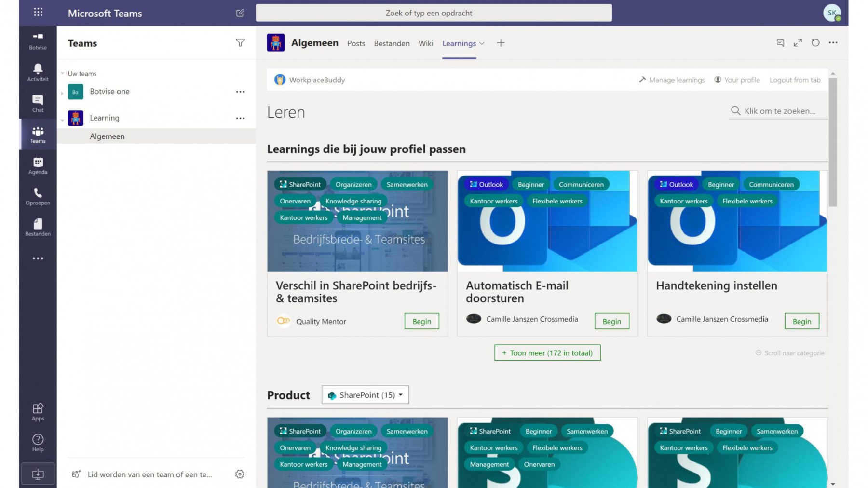This screenshot has height=488, width=868.
Task: Open the Learning team row
Action: click(x=156, y=118)
